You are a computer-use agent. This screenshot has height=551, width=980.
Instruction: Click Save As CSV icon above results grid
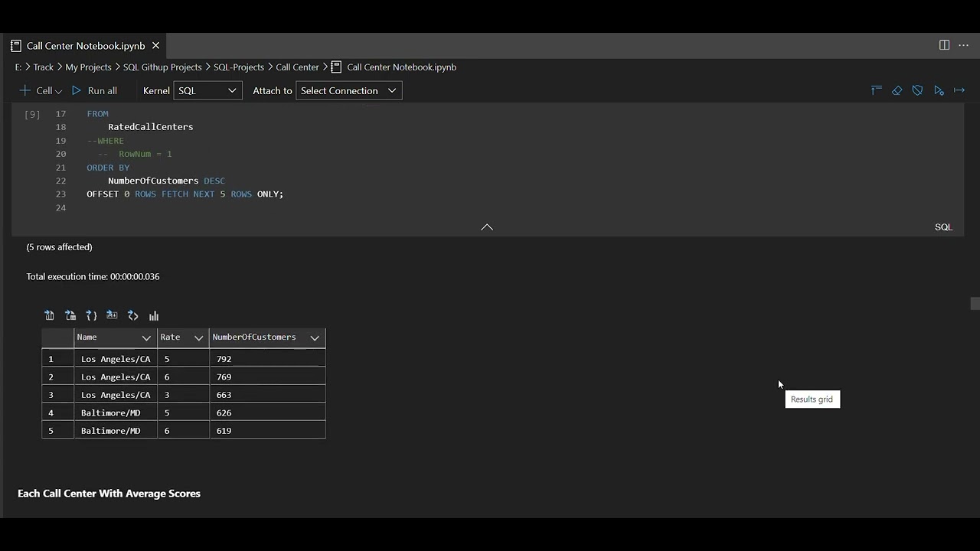click(x=50, y=315)
